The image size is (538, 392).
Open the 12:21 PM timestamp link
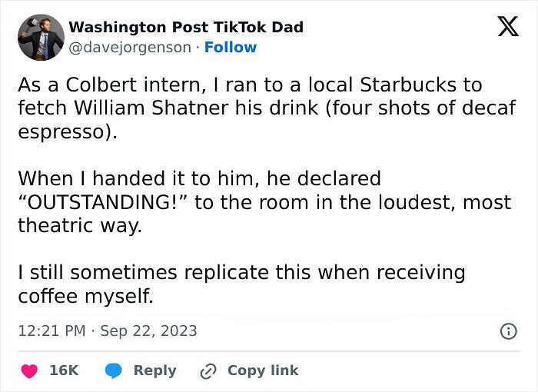(51, 331)
